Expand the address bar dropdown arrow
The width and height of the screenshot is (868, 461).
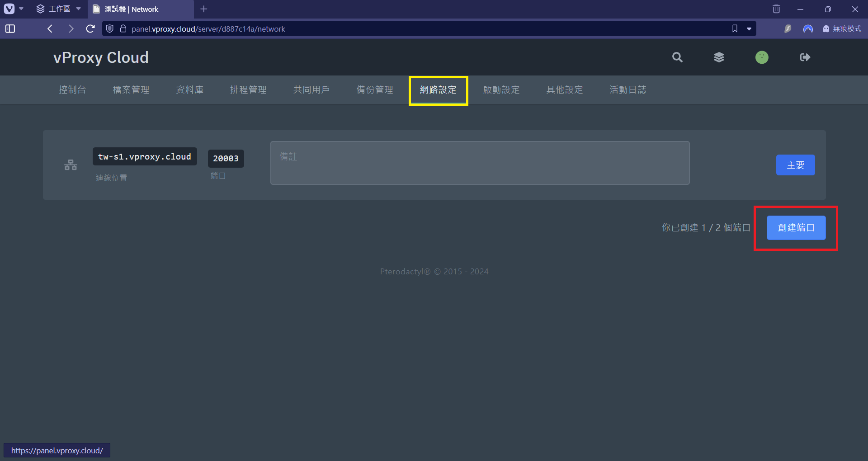click(x=749, y=29)
